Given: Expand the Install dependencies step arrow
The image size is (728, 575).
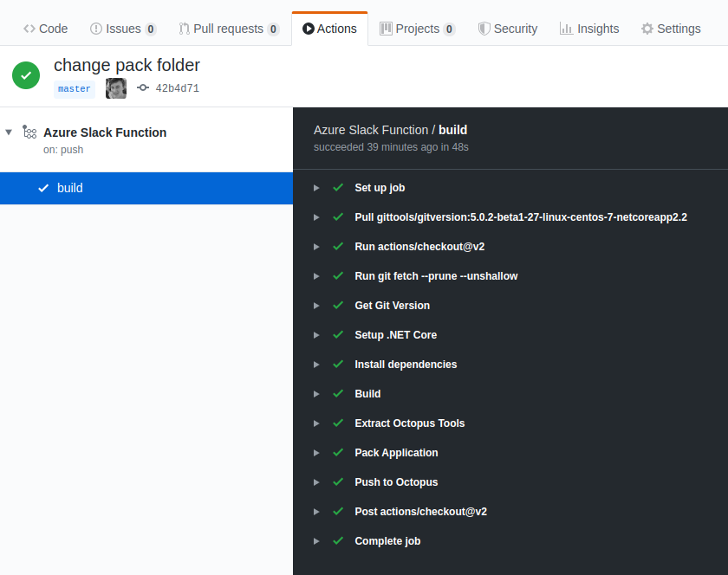Looking at the screenshot, I should 316,365.
